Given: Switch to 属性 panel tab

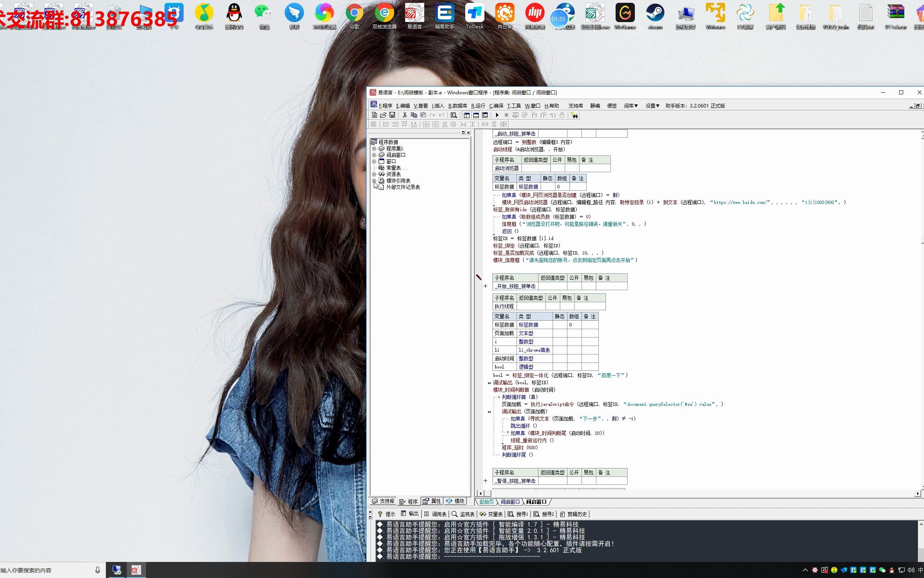Looking at the screenshot, I should 432,501.
